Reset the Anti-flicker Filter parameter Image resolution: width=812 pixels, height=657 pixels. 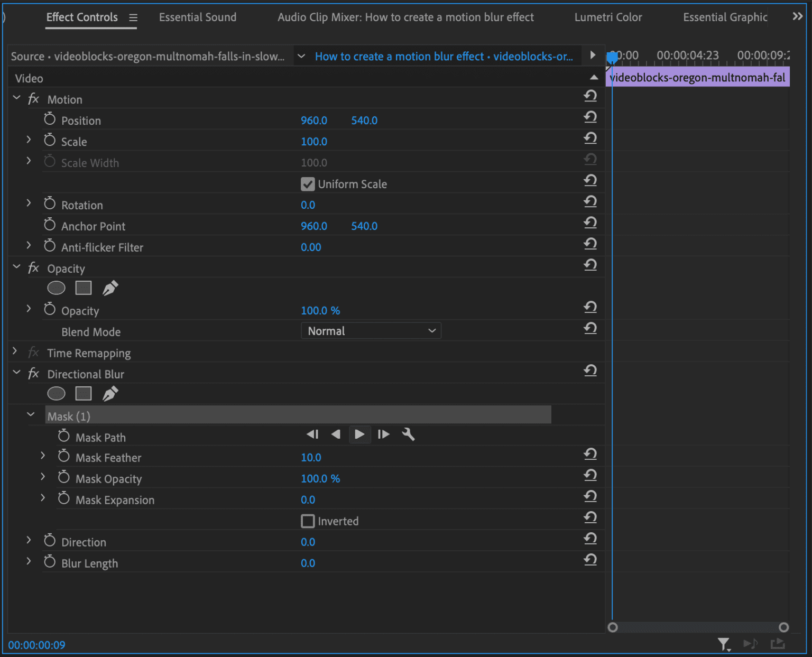[x=590, y=244]
